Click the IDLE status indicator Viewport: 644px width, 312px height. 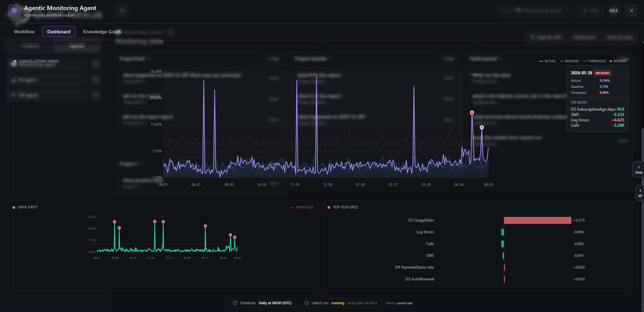(613, 11)
